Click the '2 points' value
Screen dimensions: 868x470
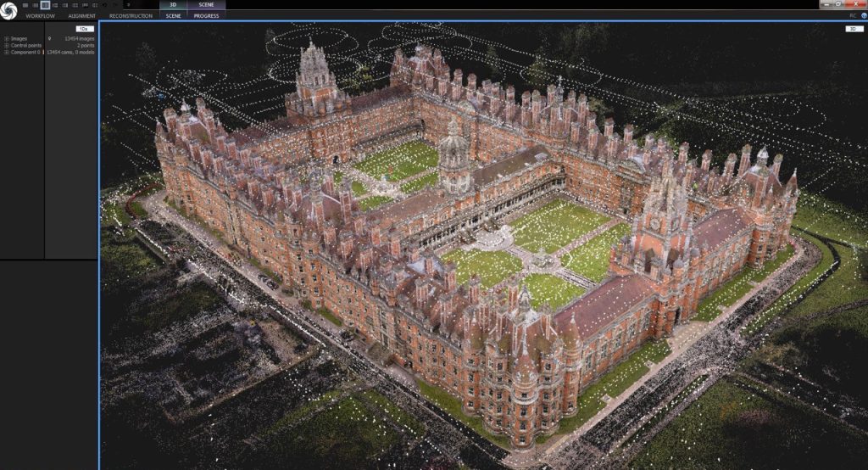coord(86,46)
